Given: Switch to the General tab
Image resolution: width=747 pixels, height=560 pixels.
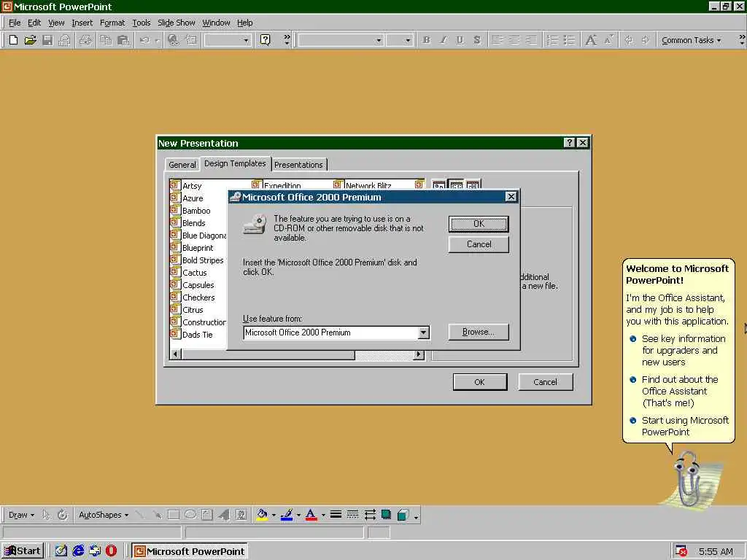Looking at the screenshot, I should (182, 165).
